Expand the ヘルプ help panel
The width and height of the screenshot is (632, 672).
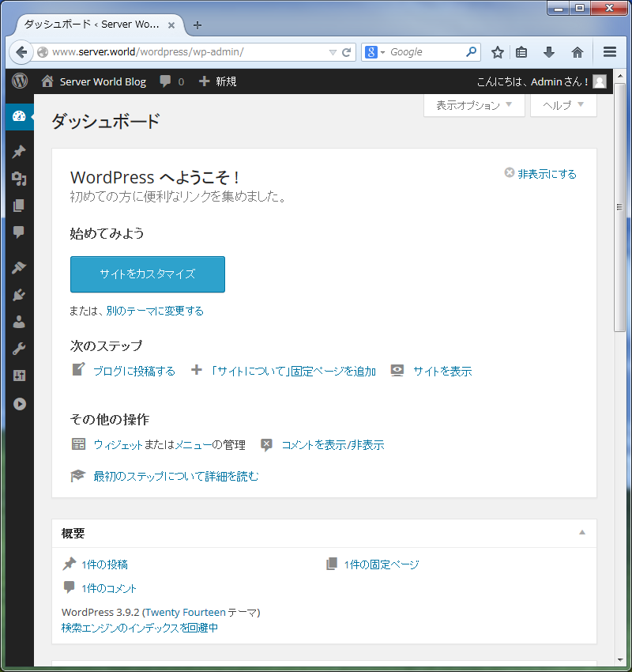pyautogui.click(x=563, y=105)
